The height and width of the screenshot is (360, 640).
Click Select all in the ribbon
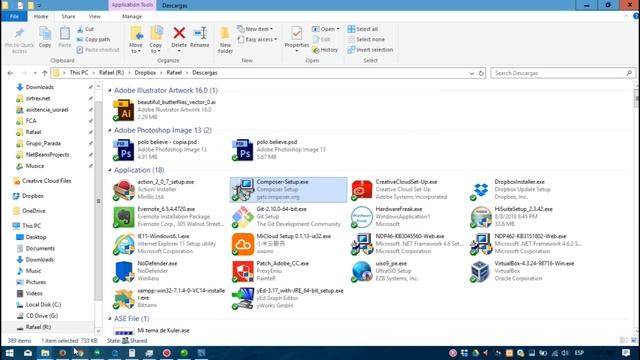click(x=362, y=29)
